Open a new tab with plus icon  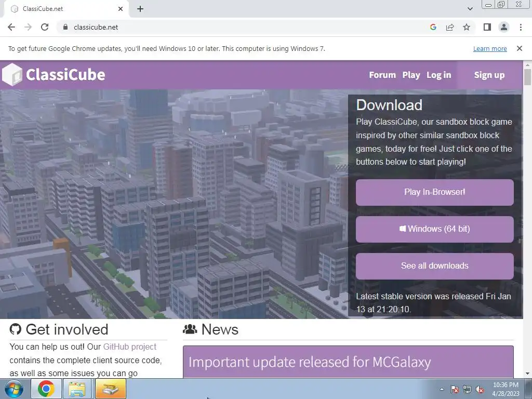click(x=140, y=9)
